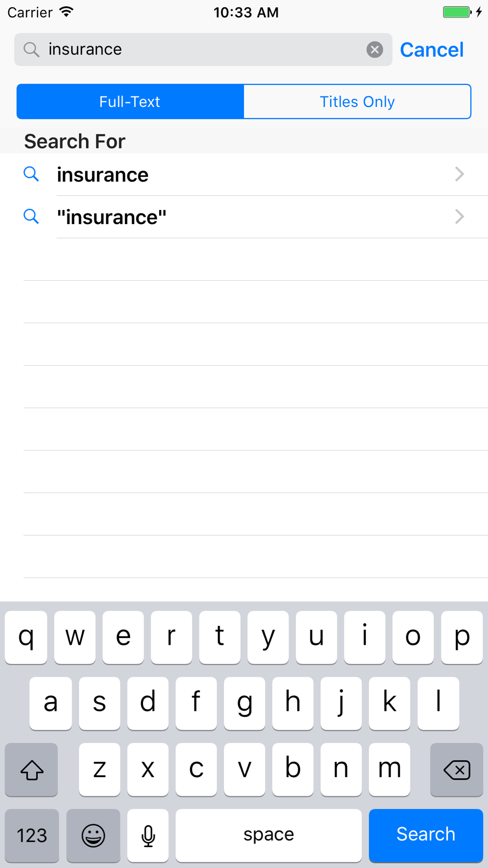The width and height of the screenshot is (488, 868).
Task: Cancel the search
Action: 431,50
